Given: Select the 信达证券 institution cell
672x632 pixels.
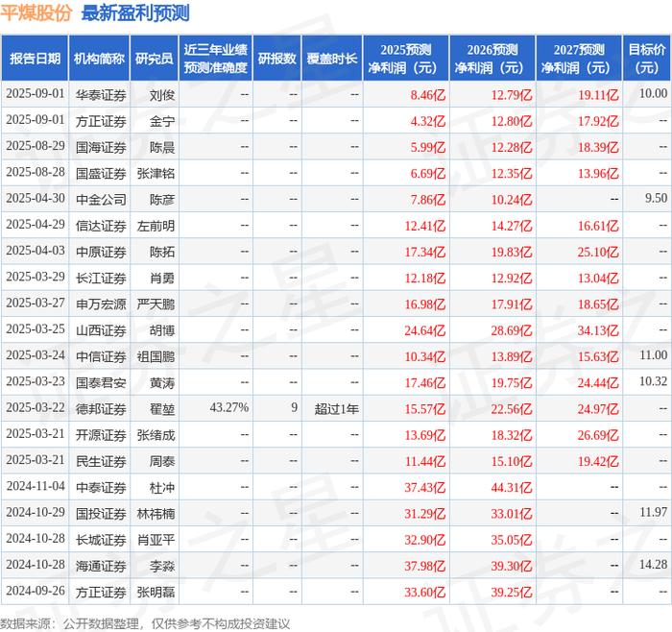Looking at the screenshot, I should pyautogui.click(x=101, y=226).
